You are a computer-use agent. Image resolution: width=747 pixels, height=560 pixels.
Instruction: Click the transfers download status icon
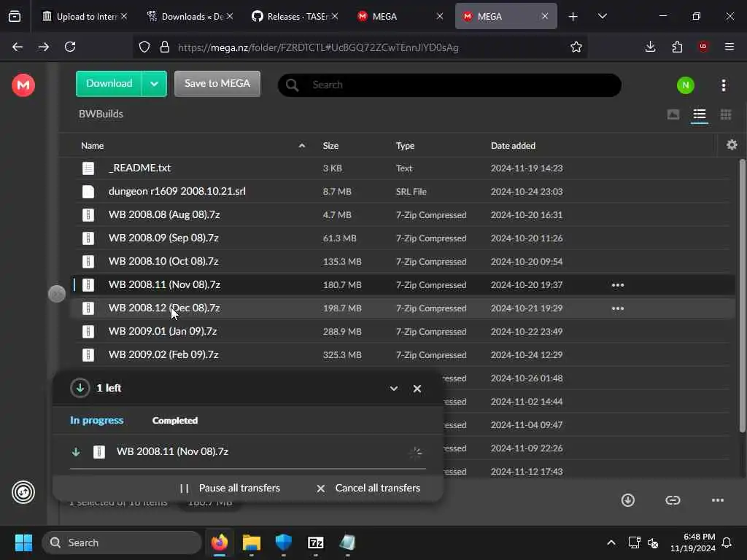(80, 388)
